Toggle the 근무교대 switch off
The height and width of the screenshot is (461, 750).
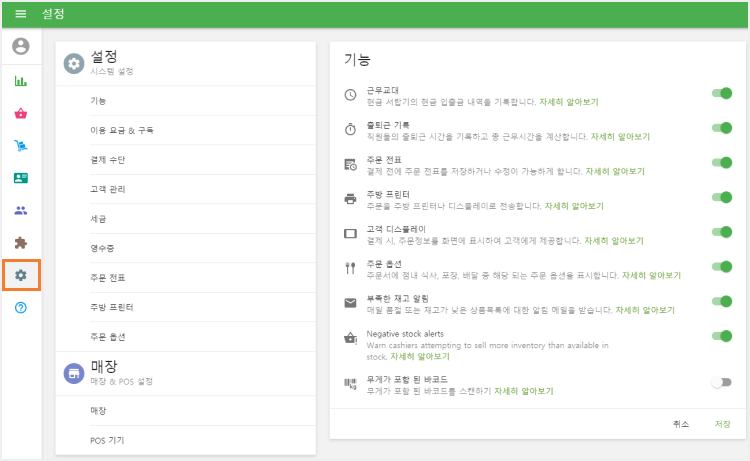pyautogui.click(x=721, y=94)
